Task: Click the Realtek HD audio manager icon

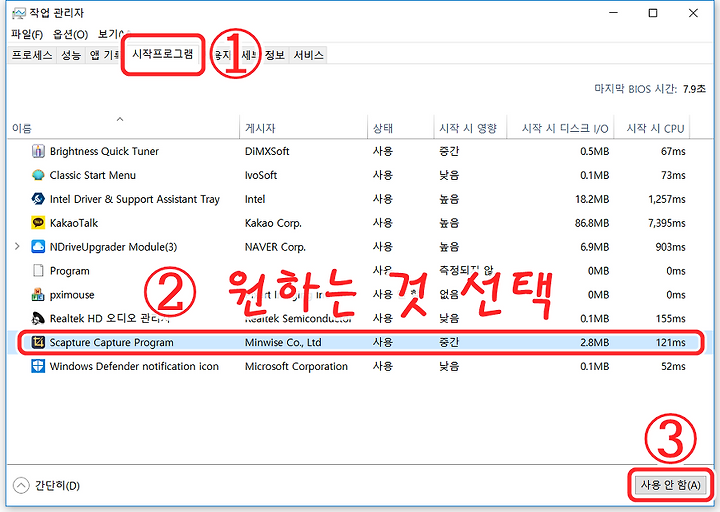Action: pos(38,318)
